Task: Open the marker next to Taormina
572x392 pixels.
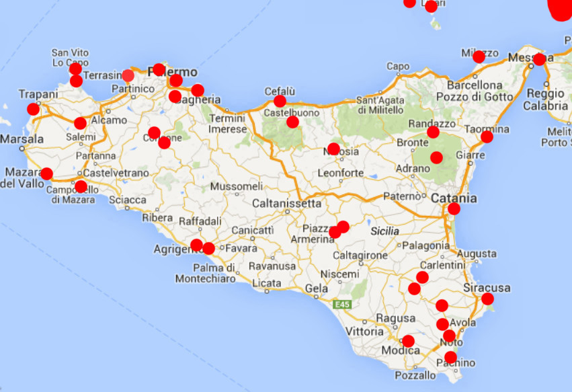Action: pos(487,136)
